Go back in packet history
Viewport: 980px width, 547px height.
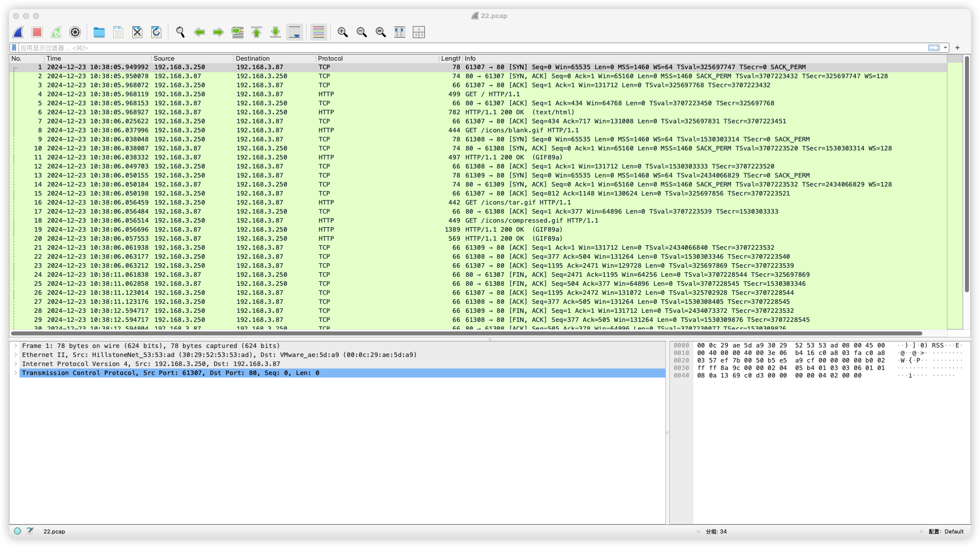199,32
